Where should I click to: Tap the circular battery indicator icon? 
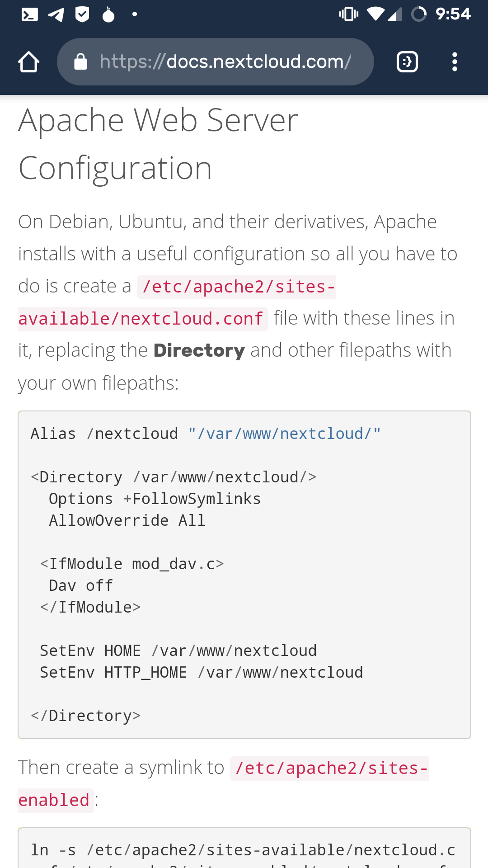tap(419, 14)
